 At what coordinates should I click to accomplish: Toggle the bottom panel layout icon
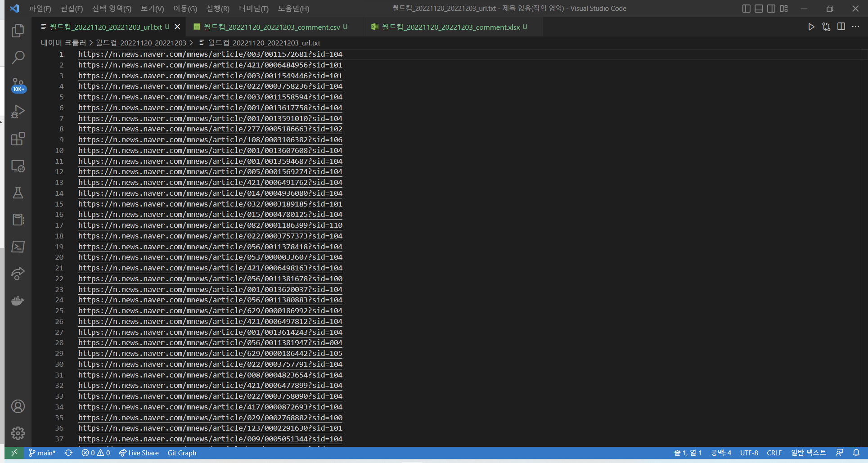tap(759, 9)
